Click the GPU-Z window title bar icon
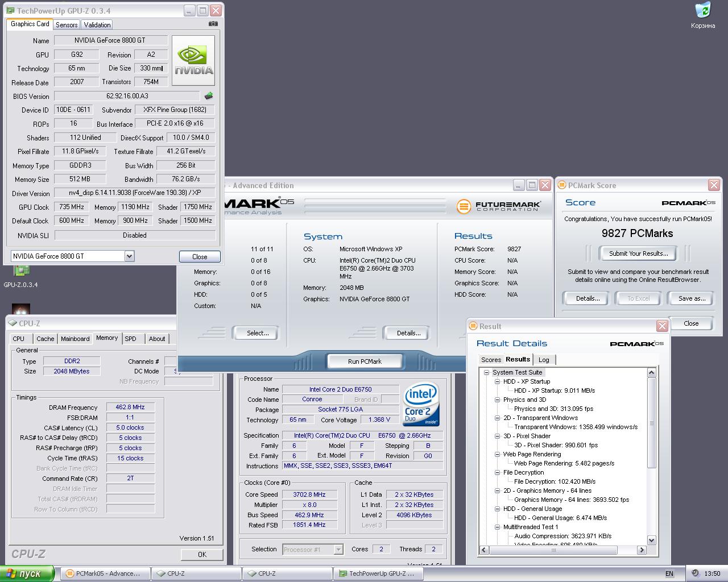The height and width of the screenshot is (582, 728). [x=11, y=11]
